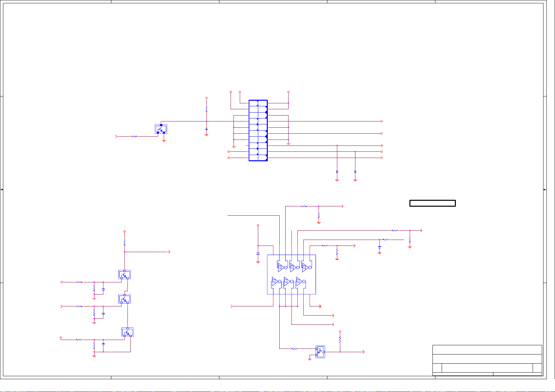This screenshot has width=555, height=392.
Task: Select the transistor below the inverter IC
Action: click(x=320, y=352)
